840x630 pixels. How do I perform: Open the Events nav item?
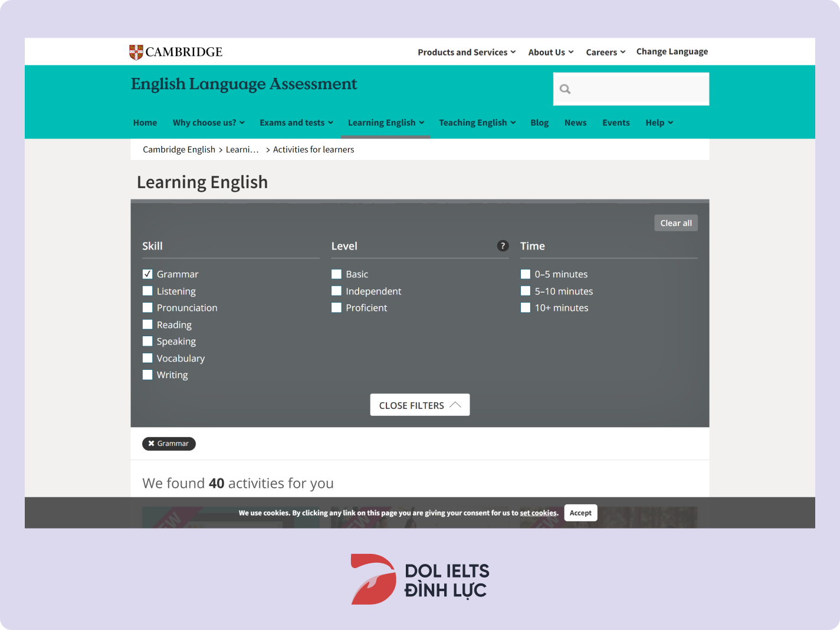pyautogui.click(x=616, y=123)
